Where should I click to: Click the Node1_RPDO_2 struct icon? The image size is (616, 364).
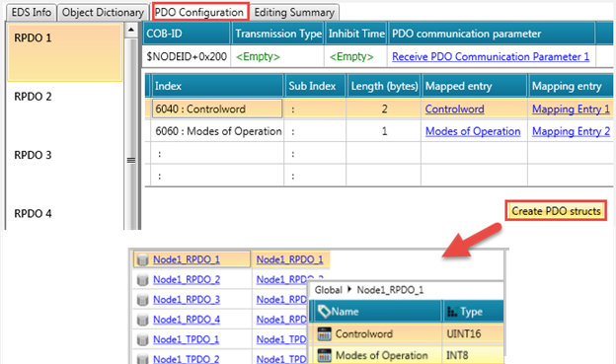[142, 279]
